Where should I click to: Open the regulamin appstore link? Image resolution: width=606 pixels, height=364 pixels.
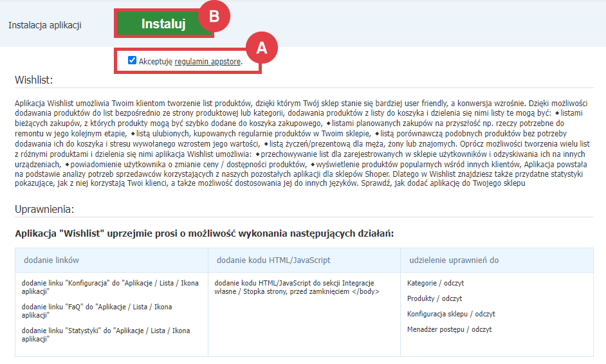coord(208,62)
